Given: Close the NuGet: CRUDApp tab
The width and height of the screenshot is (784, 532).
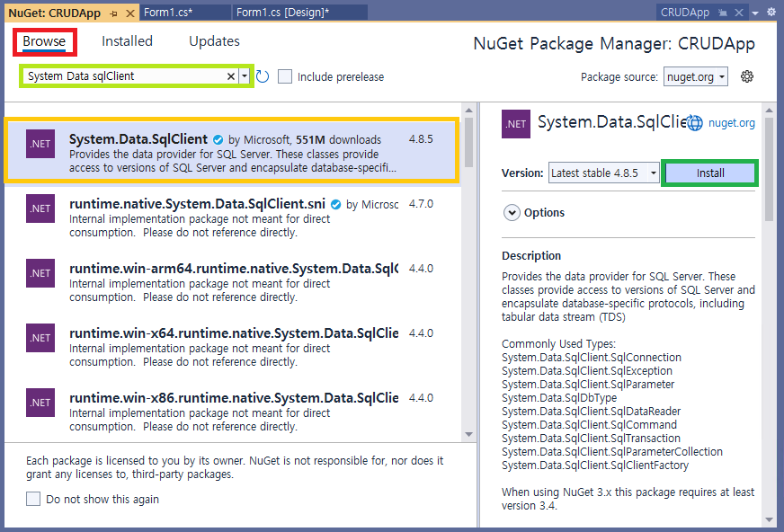Looking at the screenshot, I should coord(130,13).
